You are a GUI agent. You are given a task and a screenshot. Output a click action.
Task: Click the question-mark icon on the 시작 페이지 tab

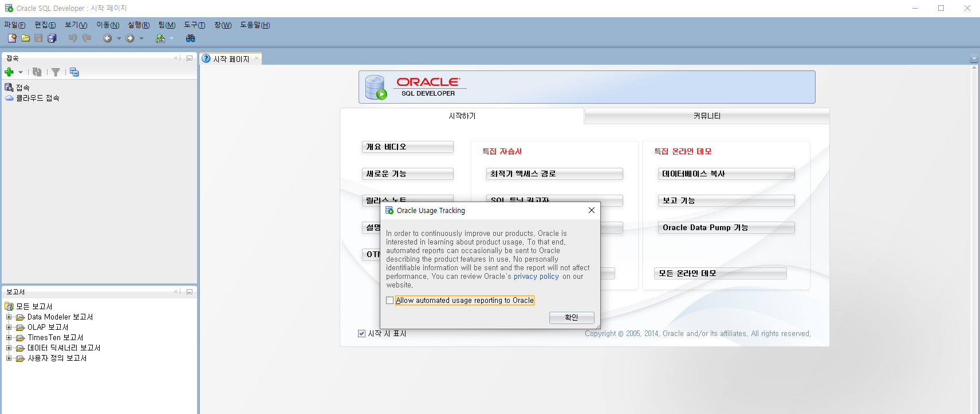click(206, 58)
